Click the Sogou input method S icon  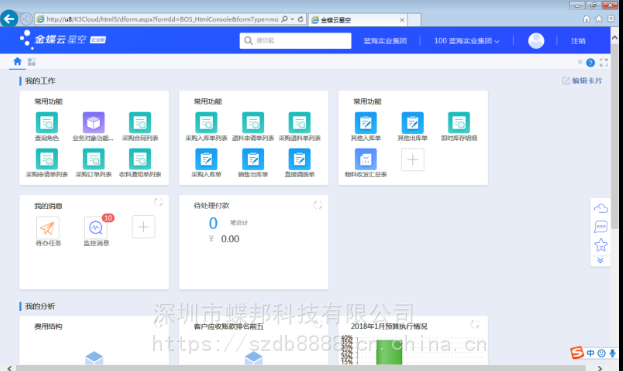click(577, 352)
